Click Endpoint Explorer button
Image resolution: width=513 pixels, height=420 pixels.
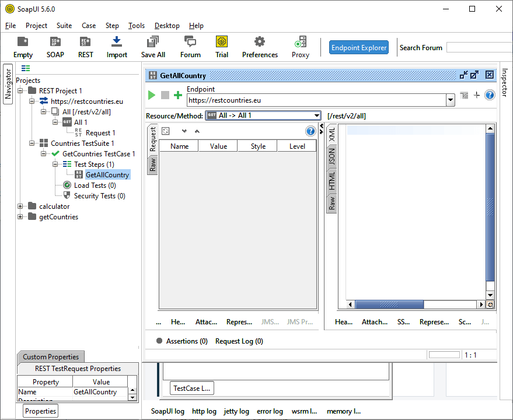(x=359, y=47)
